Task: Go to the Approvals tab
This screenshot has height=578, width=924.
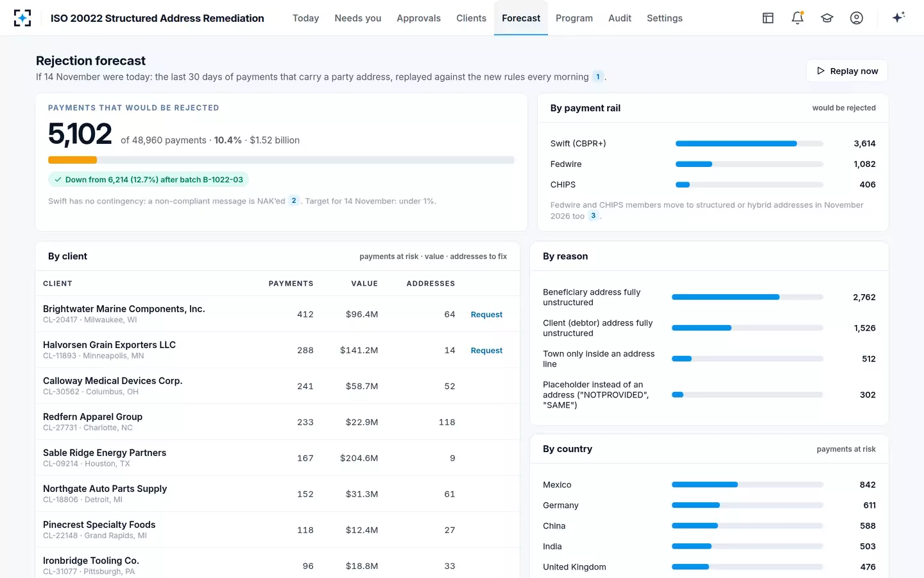Action: (418, 18)
